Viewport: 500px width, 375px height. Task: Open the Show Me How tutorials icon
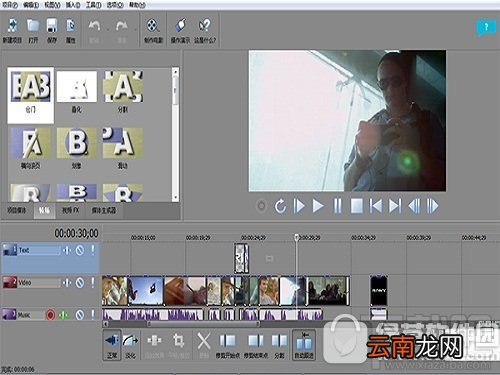tap(180, 31)
